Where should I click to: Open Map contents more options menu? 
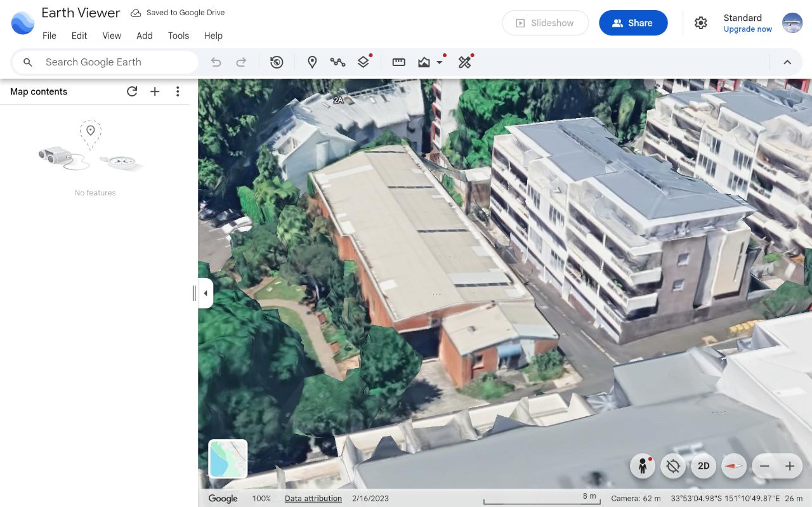pos(178,91)
